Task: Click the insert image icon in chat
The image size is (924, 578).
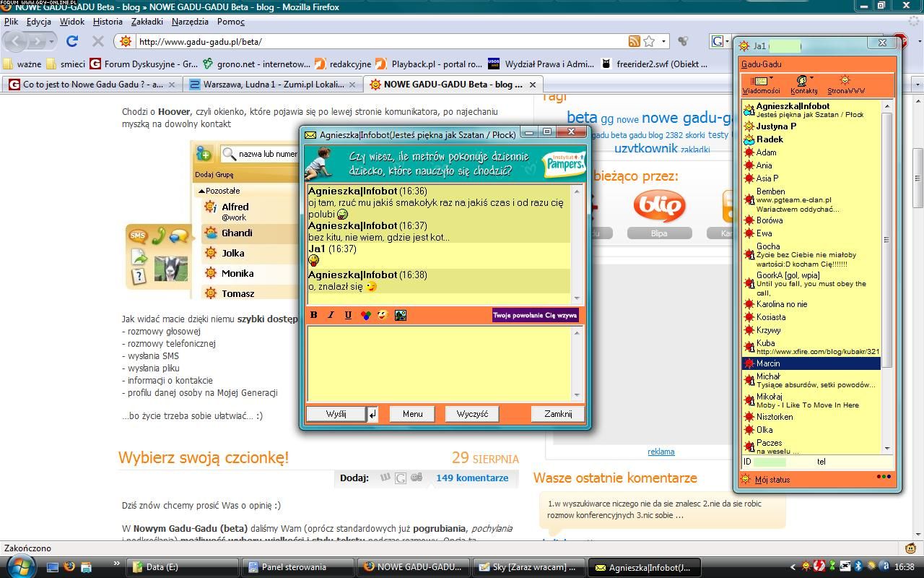Action: click(x=401, y=315)
